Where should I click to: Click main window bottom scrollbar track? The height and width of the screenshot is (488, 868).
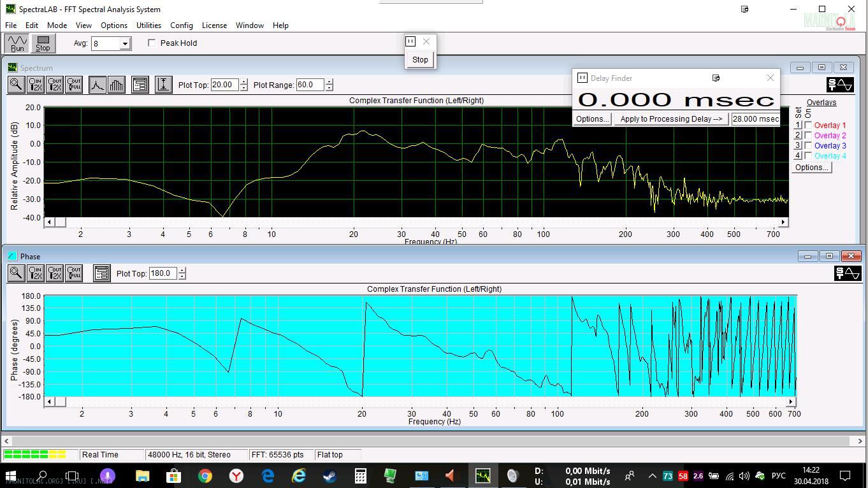433,440
